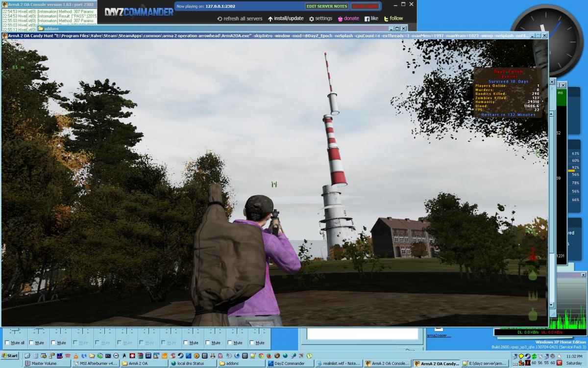Screen dimensions: 588x368
Task: Click Now playing on 127.0.0.1:2302 text
Action: point(206,6)
